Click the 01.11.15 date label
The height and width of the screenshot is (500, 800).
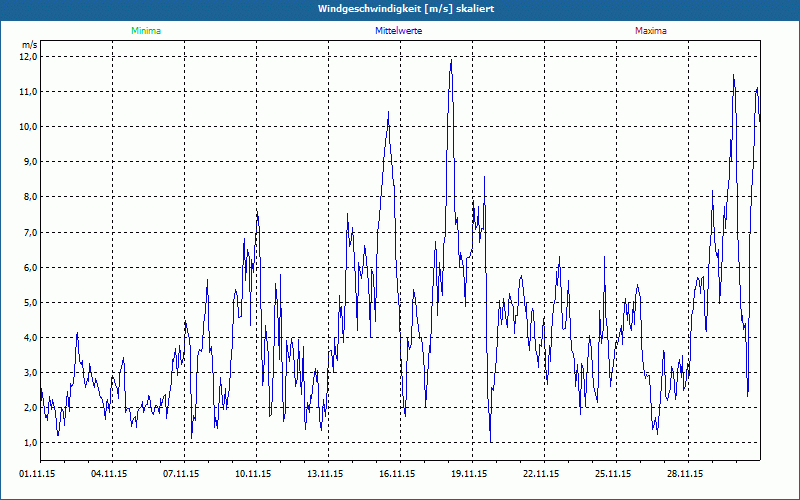pyautogui.click(x=37, y=474)
